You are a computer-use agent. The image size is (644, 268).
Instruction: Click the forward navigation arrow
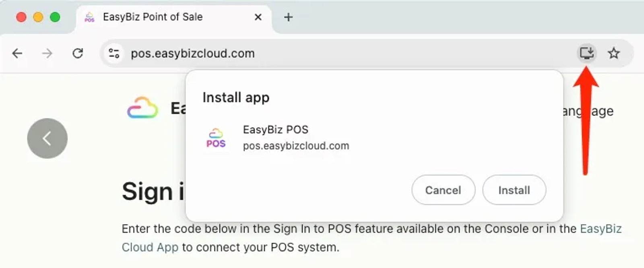47,53
